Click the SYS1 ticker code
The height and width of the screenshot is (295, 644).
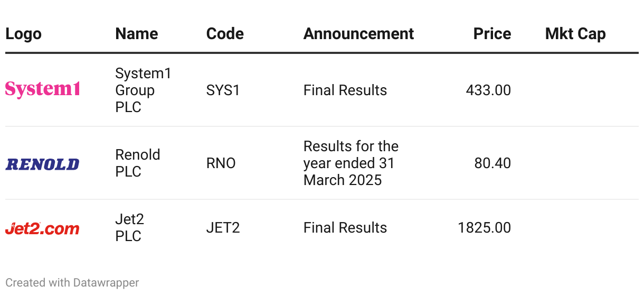tap(223, 90)
